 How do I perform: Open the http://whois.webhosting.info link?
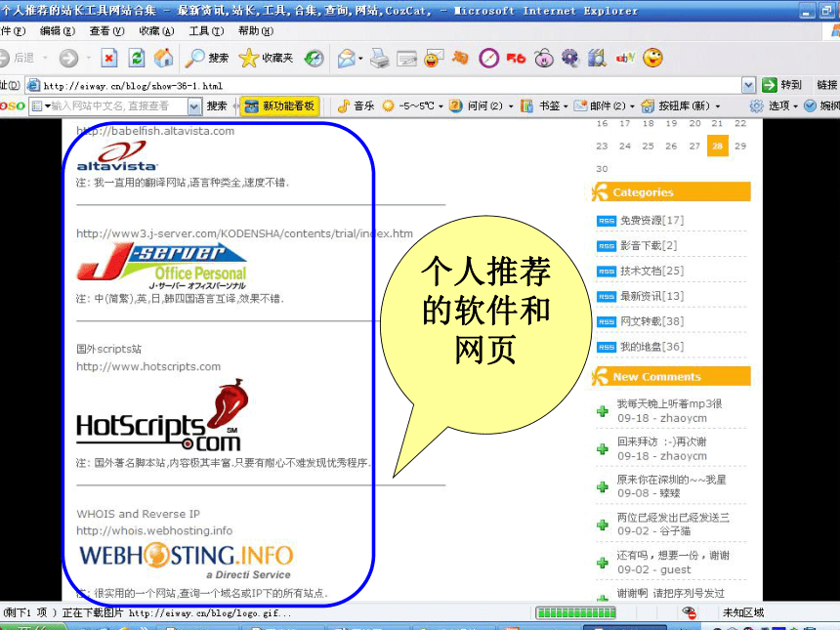coord(154,530)
